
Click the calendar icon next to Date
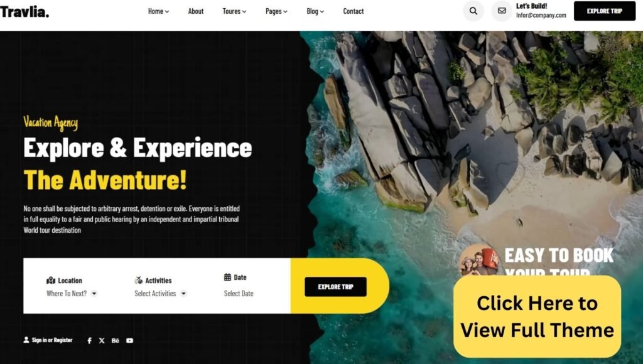[x=227, y=277]
